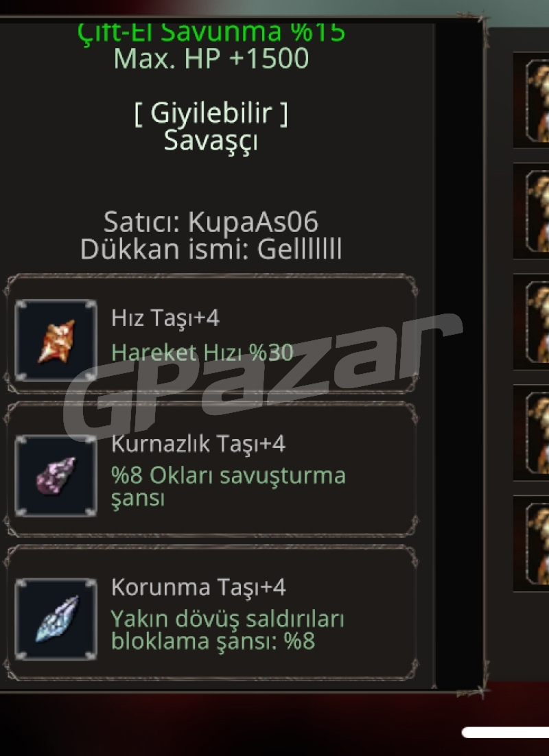Tap the Korunma Taşı+4 blue crystal icon

(x=56, y=619)
